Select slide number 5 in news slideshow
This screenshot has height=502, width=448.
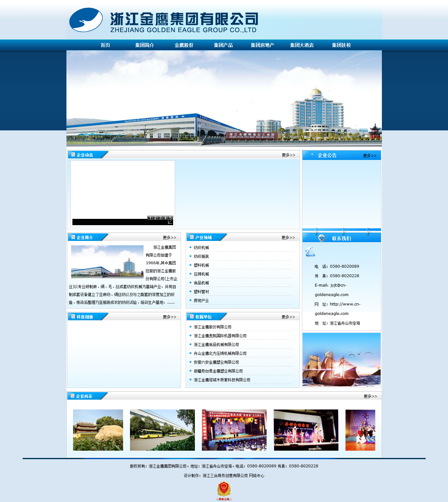tap(170, 218)
